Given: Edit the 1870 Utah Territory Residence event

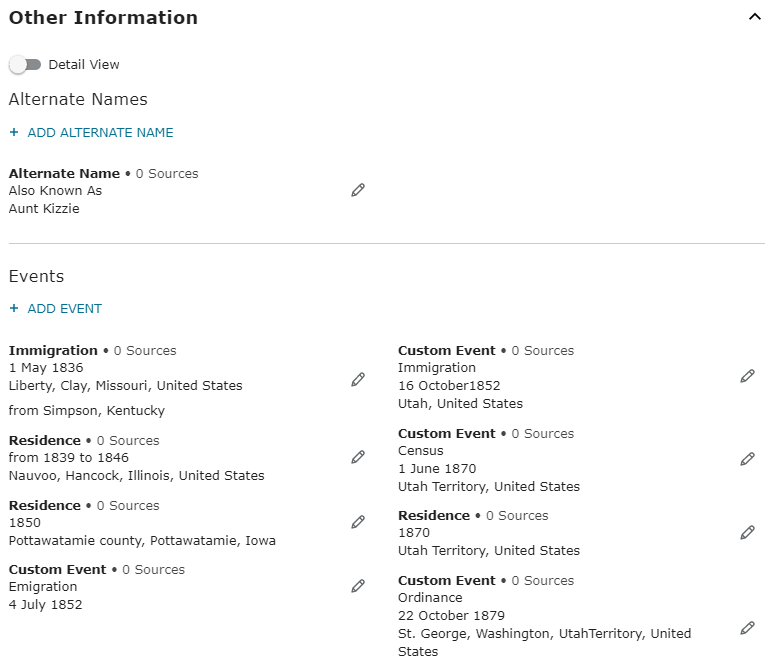Looking at the screenshot, I should coord(747,532).
